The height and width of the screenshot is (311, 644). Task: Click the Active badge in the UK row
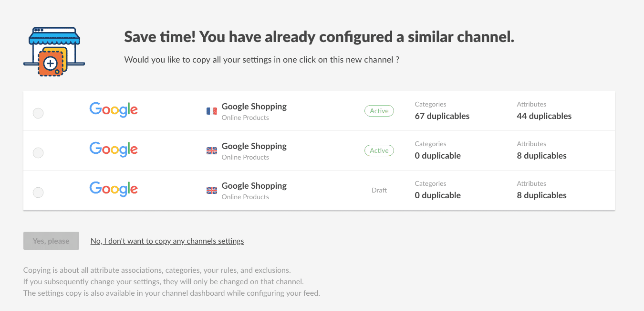379,150
